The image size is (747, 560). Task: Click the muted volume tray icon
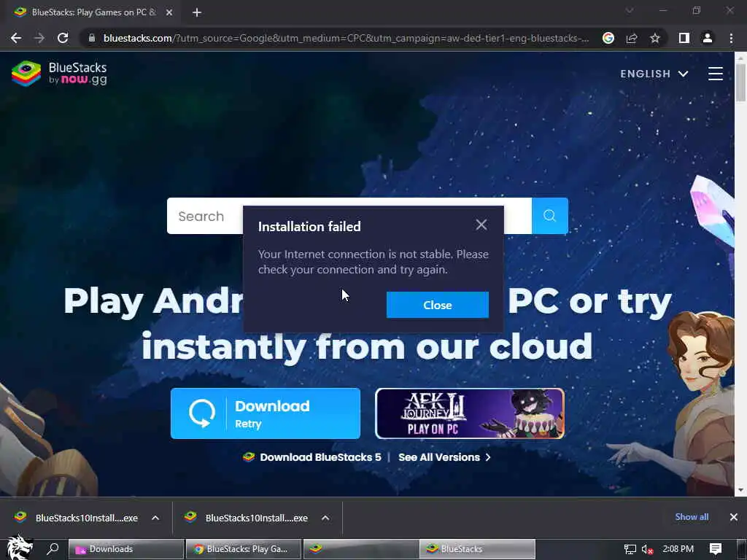647,549
